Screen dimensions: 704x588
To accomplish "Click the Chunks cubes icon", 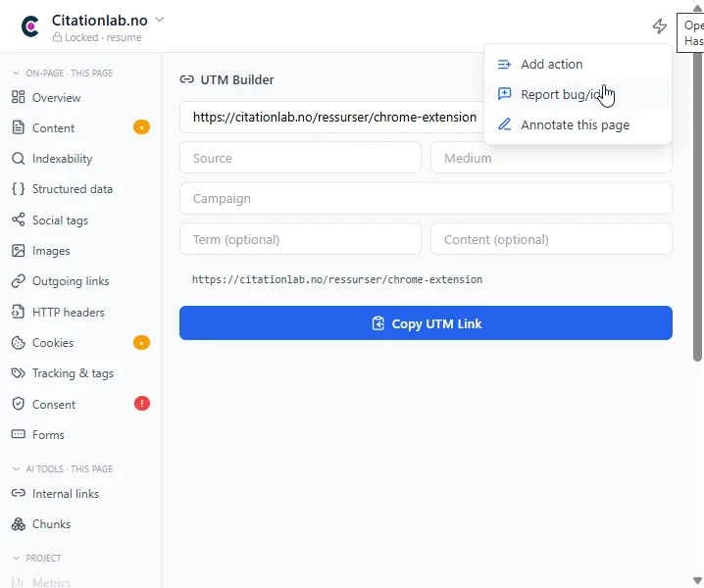I will click(18, 524).
